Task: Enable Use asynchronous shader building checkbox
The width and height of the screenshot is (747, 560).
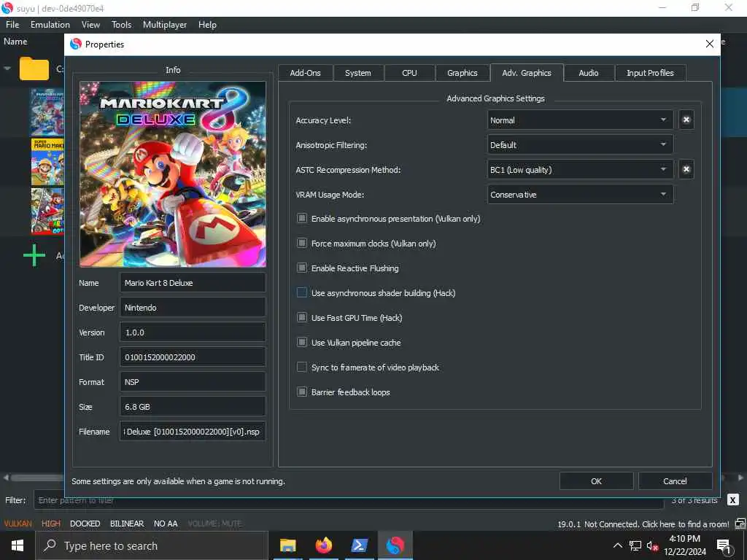Action: point(301,292)
